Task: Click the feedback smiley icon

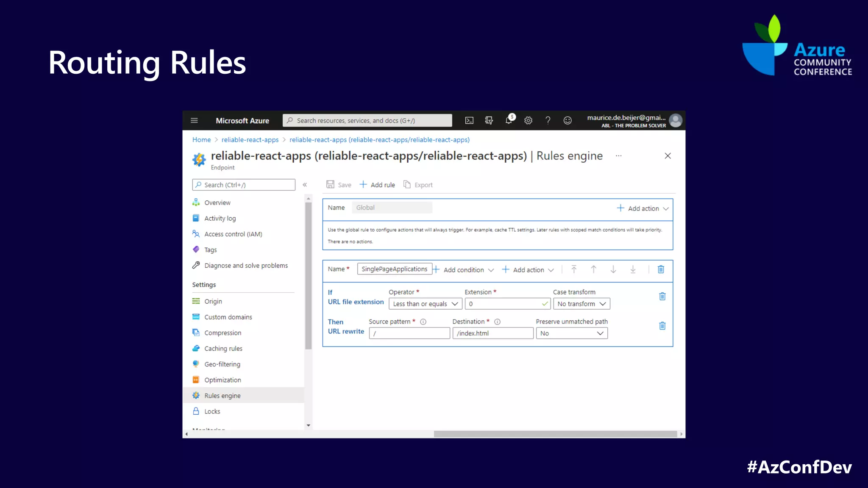Action: point(568,121)
